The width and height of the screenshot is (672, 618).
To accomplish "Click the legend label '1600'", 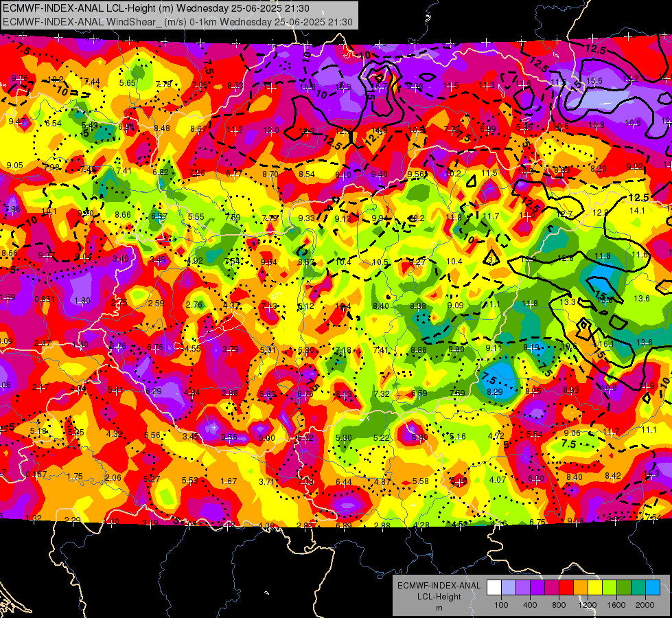I will click(616, 605).
